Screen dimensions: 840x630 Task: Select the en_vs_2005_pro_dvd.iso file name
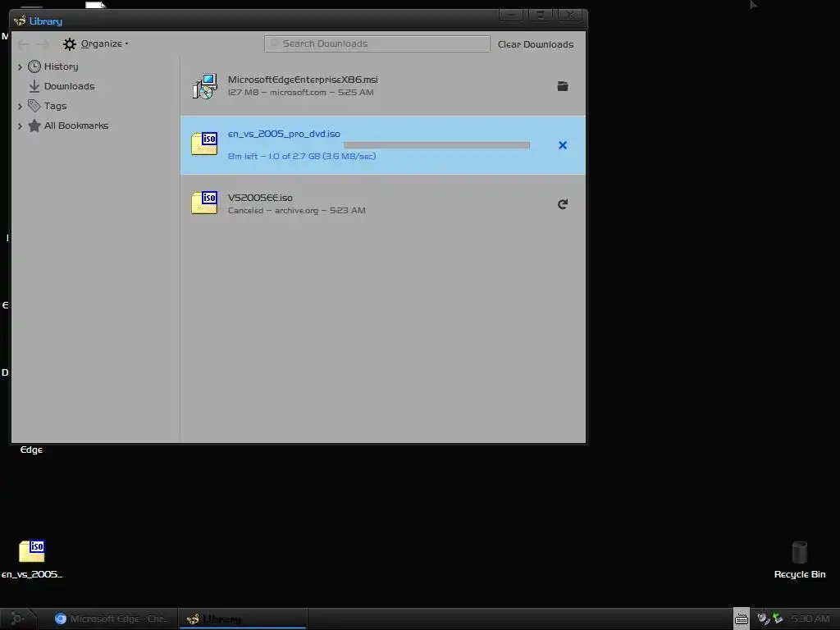(x=284, y=134)
